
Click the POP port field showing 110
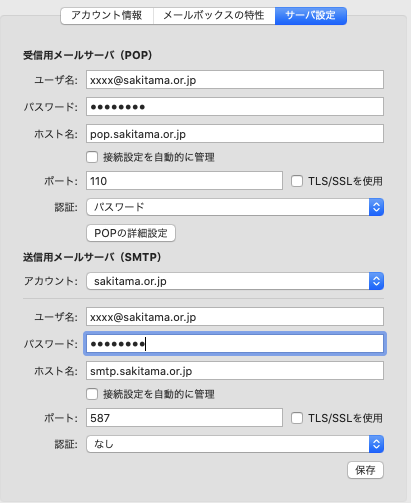[184, 181]
